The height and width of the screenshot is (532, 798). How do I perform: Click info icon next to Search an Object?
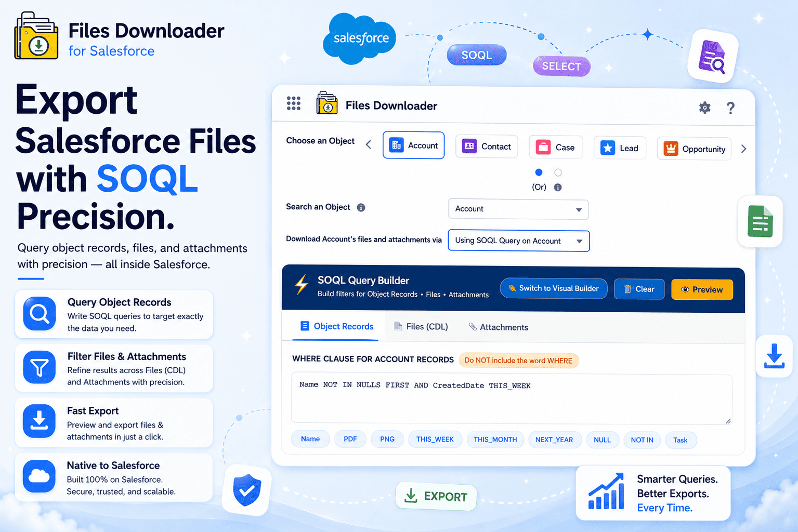click(x=361, y=207)
